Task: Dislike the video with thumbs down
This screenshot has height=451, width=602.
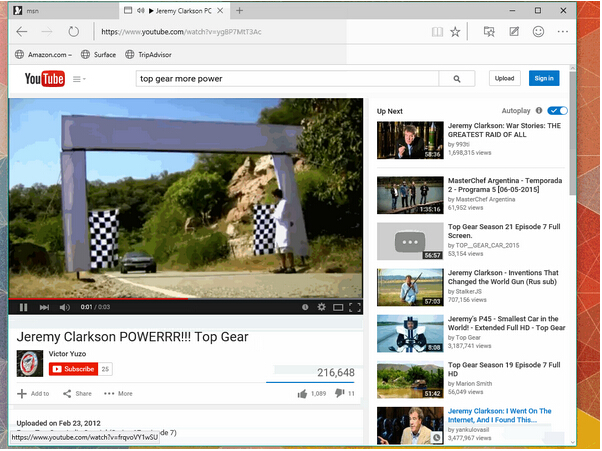Action: pyautogui.click(x=339, y=393)
